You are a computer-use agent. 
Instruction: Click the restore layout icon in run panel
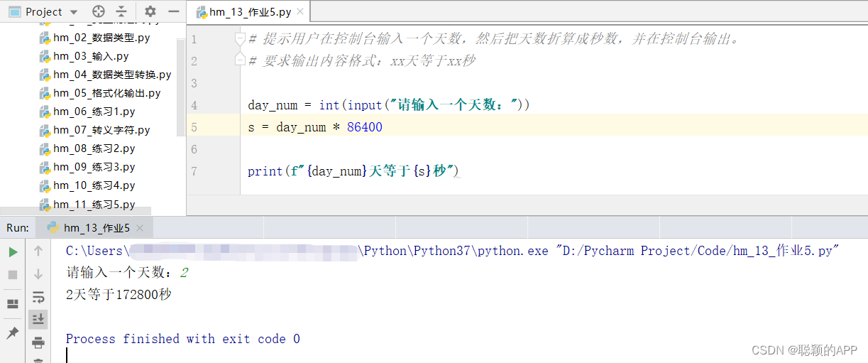(13, 304)
